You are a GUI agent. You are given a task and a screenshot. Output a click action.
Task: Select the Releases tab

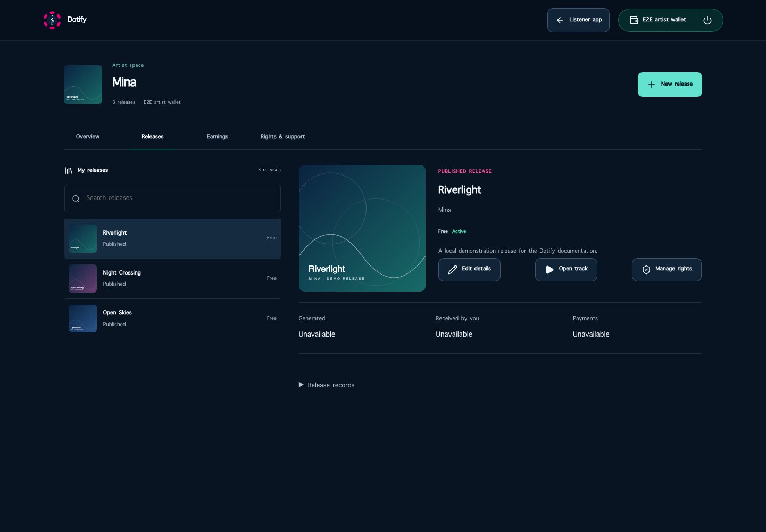153,137
